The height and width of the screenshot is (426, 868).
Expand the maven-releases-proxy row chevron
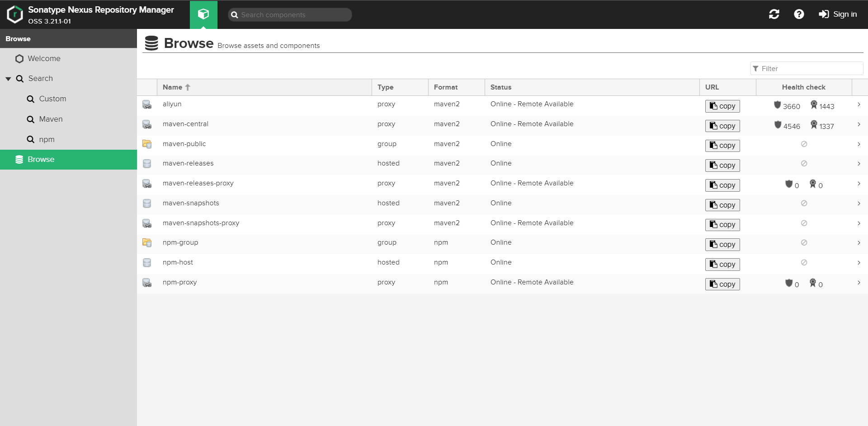click(859, 184)
